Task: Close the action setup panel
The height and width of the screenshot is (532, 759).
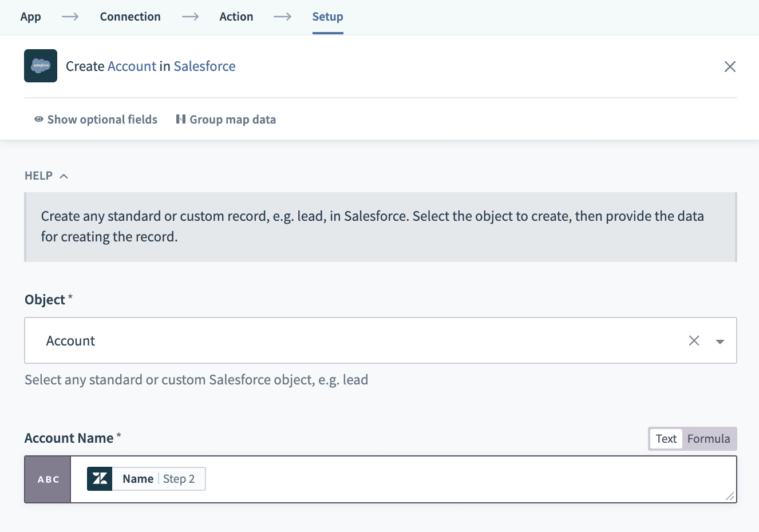Action: click(730, 66)
